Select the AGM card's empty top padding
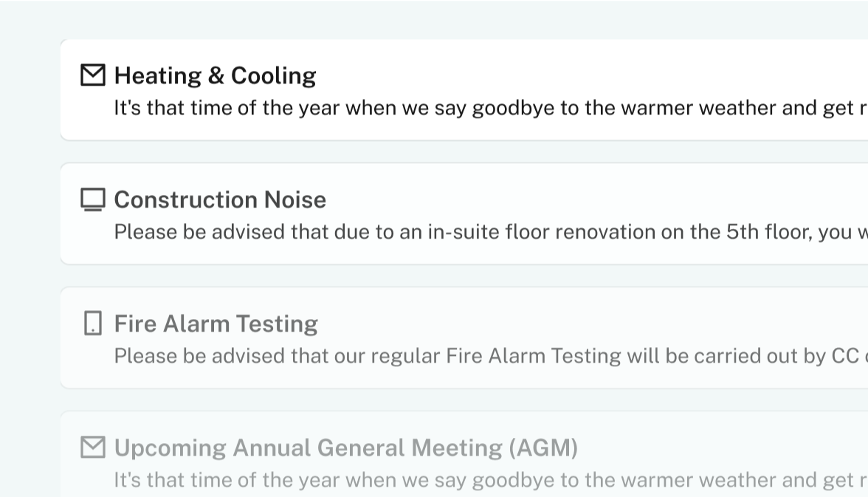This screenshot has height=497, width=868. pyautogui.click(x=443, y=422)
